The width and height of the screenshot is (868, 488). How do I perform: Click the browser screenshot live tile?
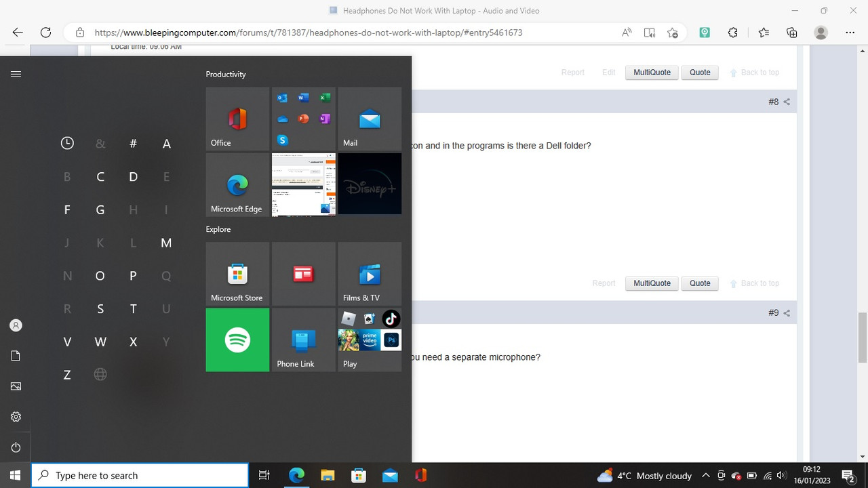click(x=303, y=184)
